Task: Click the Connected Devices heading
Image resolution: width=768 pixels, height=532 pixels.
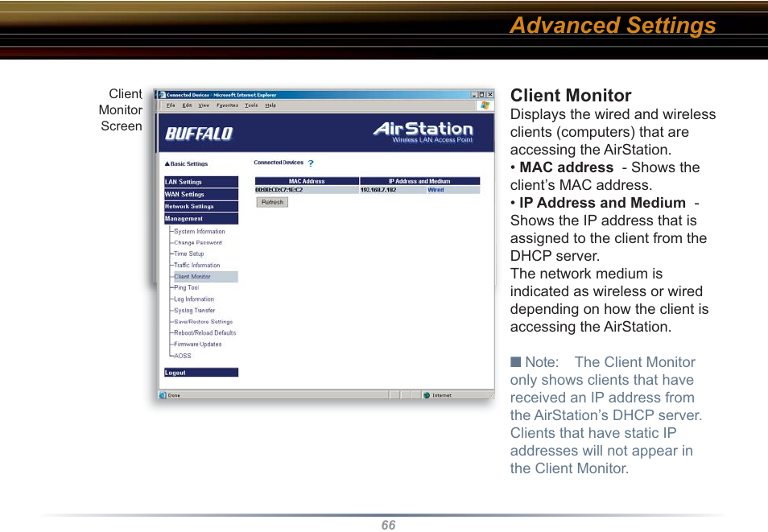Action: (x=279, y=163)
